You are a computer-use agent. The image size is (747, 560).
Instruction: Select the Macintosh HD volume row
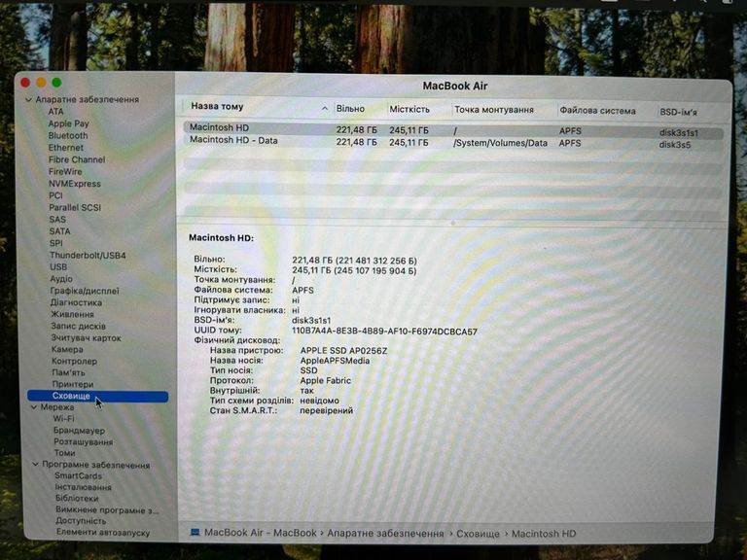(x=452, y=129)
